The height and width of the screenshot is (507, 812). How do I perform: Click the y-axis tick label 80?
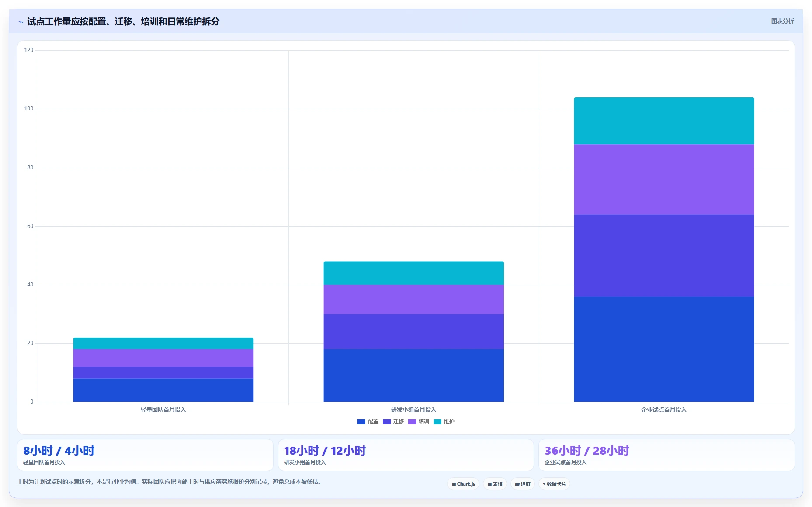(30, 168)
